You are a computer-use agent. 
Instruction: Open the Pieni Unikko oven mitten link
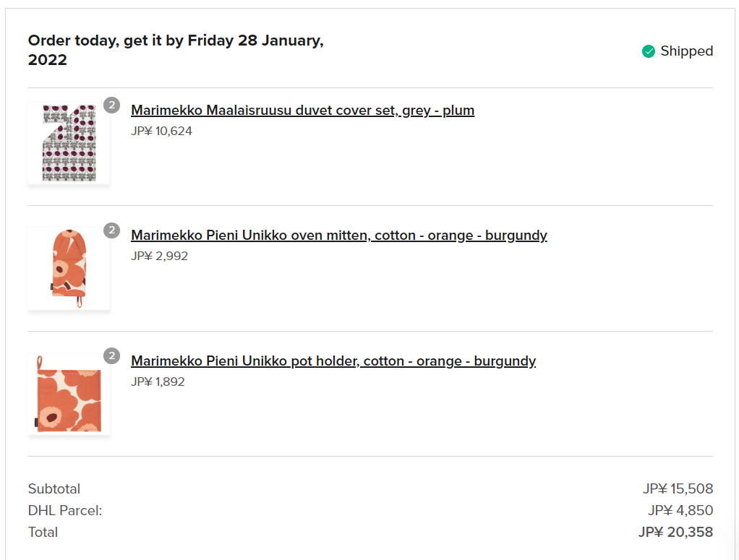pos(338,236)
